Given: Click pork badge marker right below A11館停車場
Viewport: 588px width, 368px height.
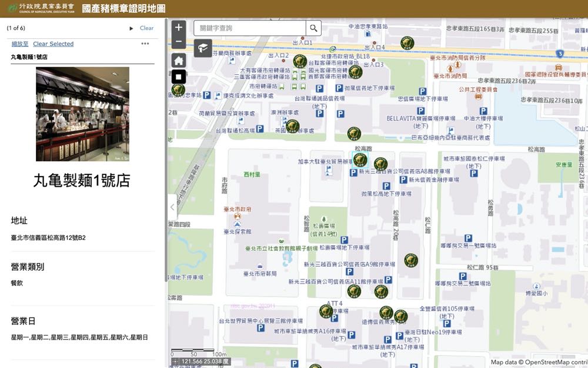Looking at the screenshot, I should 381,291.
